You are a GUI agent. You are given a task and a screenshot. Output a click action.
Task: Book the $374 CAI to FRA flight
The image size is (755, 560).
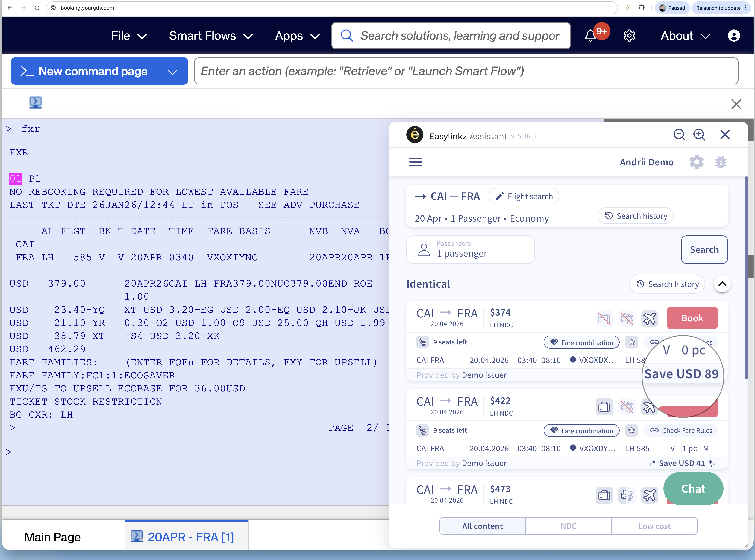pos(692,318)
